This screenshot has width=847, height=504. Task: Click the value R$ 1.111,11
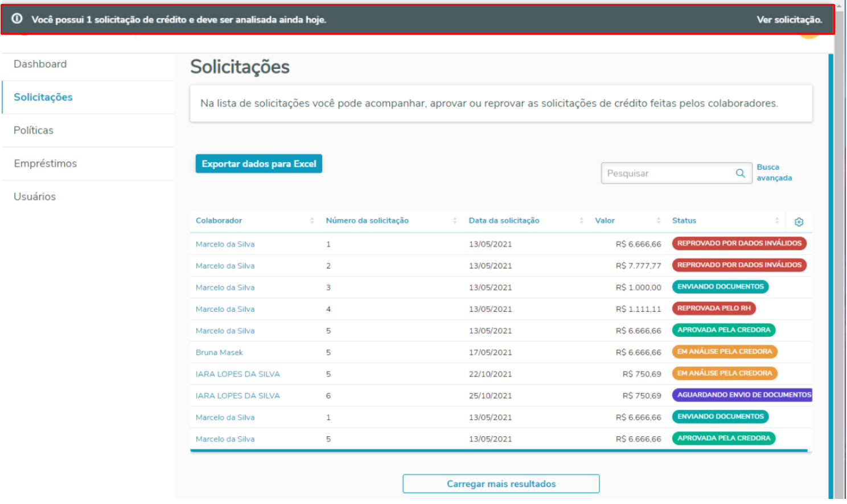tap(639, 309)
